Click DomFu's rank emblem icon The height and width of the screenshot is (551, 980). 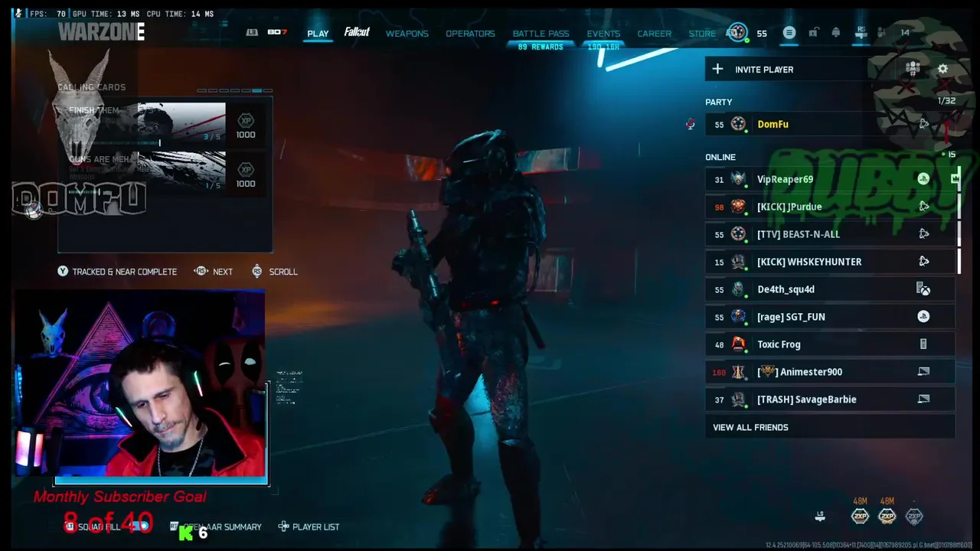click(x=738, y=124)
